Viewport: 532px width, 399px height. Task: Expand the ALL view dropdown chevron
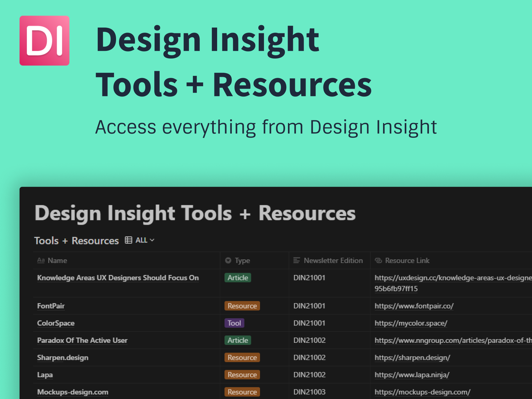(x=152, y=240)
